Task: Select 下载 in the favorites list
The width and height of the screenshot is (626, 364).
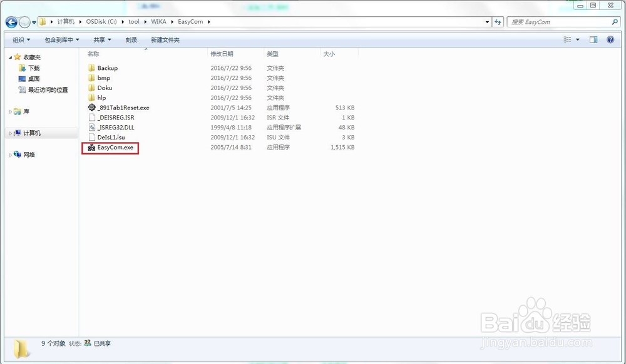Action: (34, 68)
